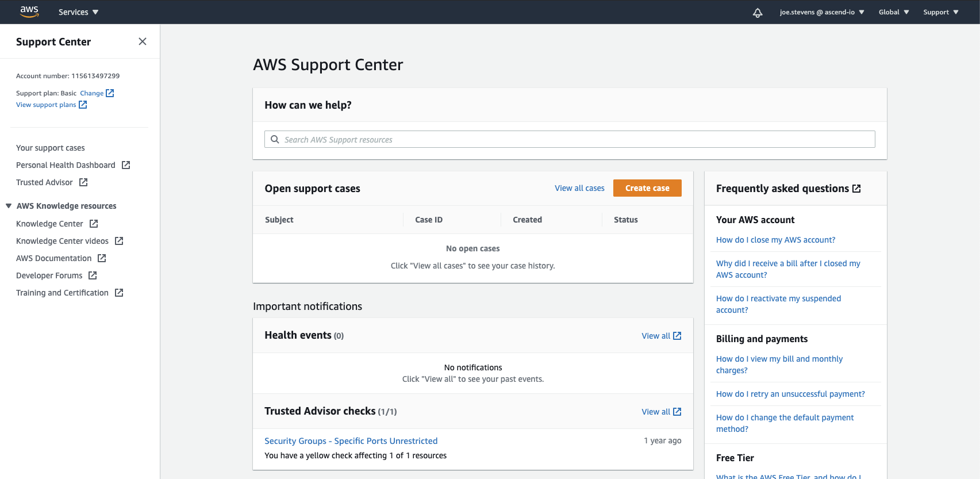980x479 pixels.
Task: Click external icon beside Health events View all
Action: [677, 336]
